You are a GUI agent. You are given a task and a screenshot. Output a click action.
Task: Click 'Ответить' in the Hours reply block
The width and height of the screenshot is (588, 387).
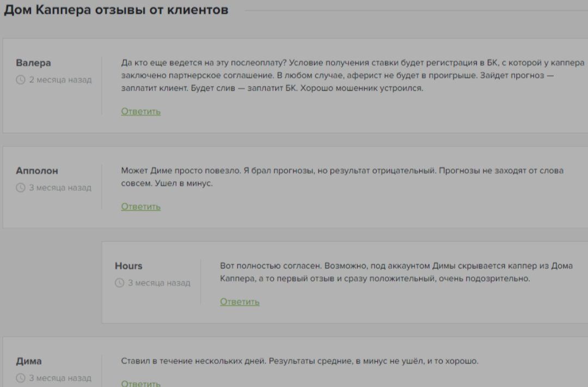pos(238,301)
